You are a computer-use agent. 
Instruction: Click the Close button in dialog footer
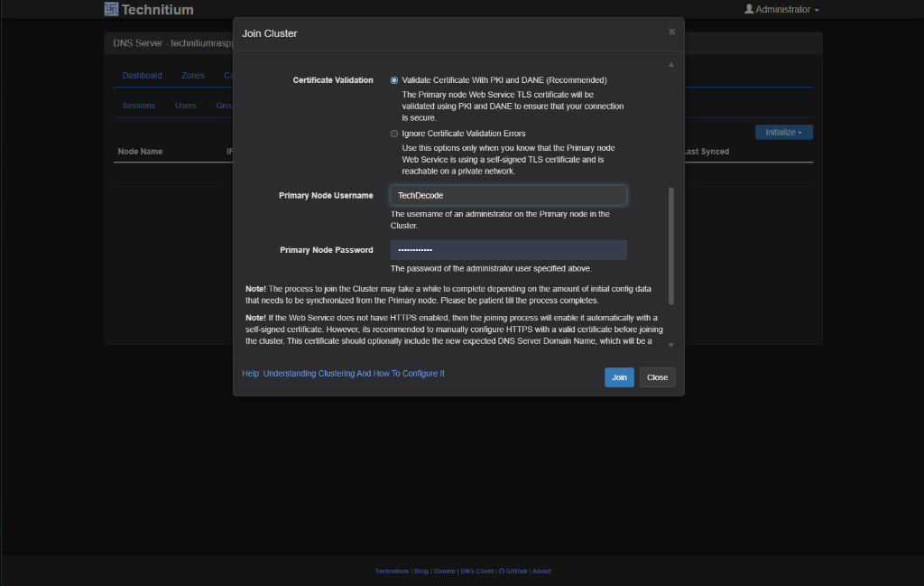tap(658, 377)
